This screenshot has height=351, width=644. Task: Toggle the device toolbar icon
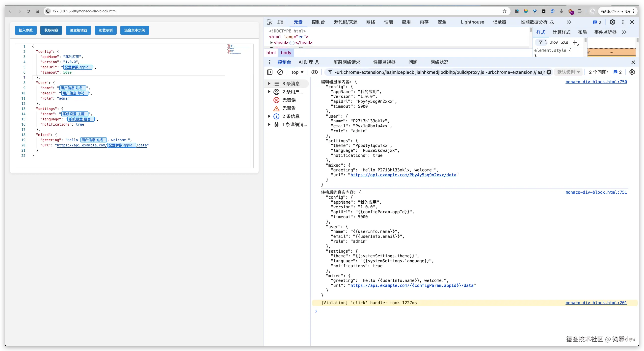(280, 22)
